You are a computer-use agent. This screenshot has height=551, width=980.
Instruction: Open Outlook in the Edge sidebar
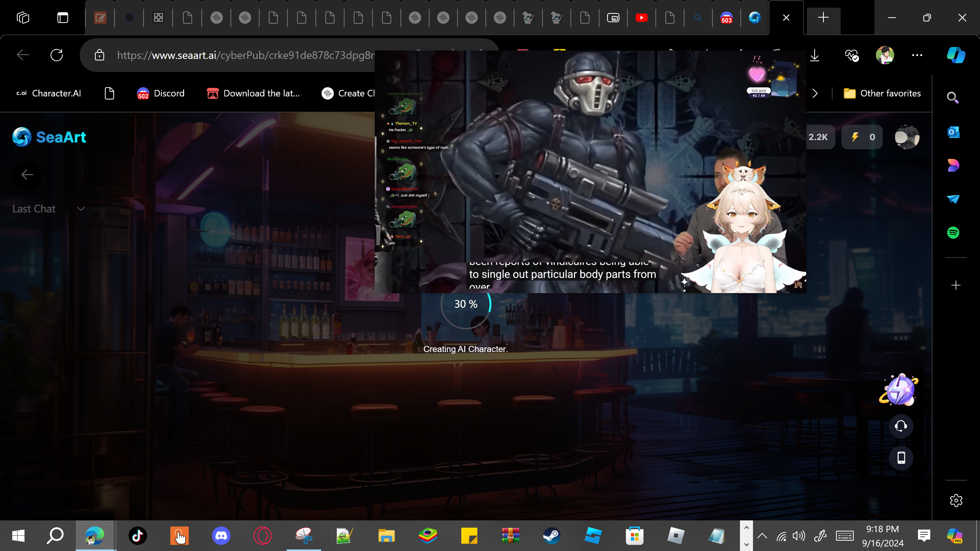pyautogui.click(x=953, y=132)
